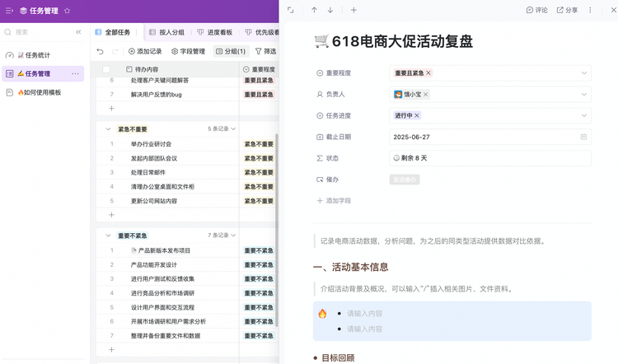Open 字段管理 in the toolbar
Screen dimensions: 618x364
189,51
